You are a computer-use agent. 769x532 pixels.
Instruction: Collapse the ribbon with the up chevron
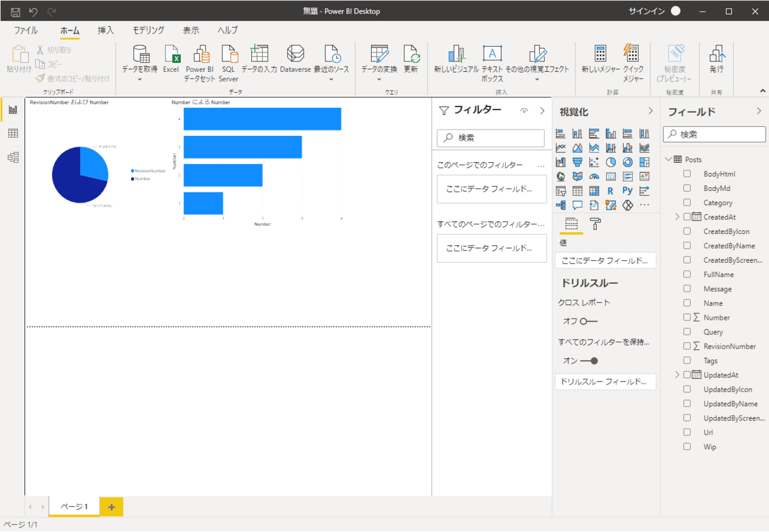[762, 91]
